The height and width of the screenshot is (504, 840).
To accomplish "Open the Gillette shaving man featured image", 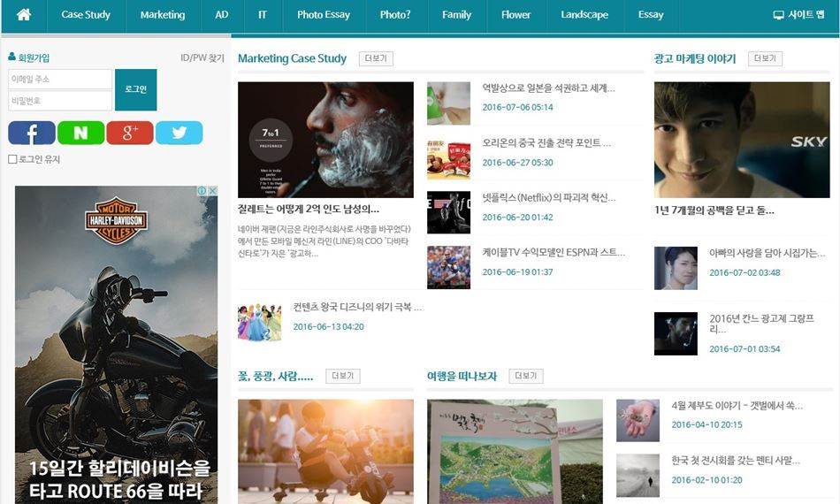I will [325, 140].
